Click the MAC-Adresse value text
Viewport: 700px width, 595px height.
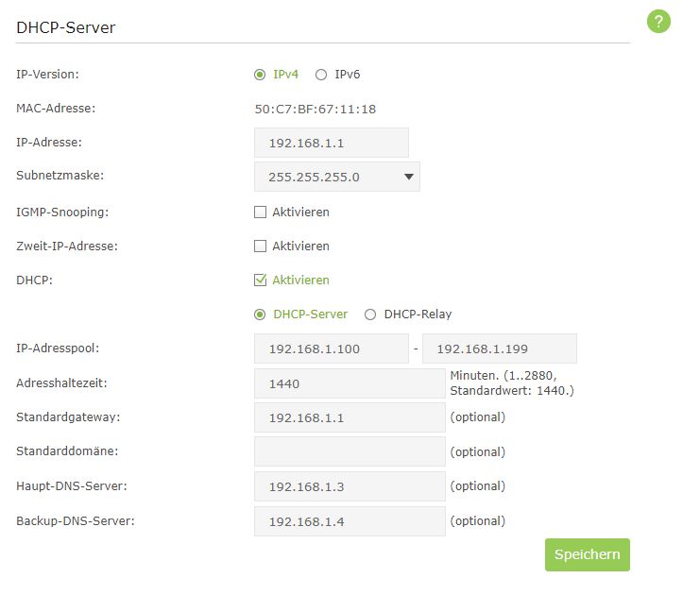point(316,110)
